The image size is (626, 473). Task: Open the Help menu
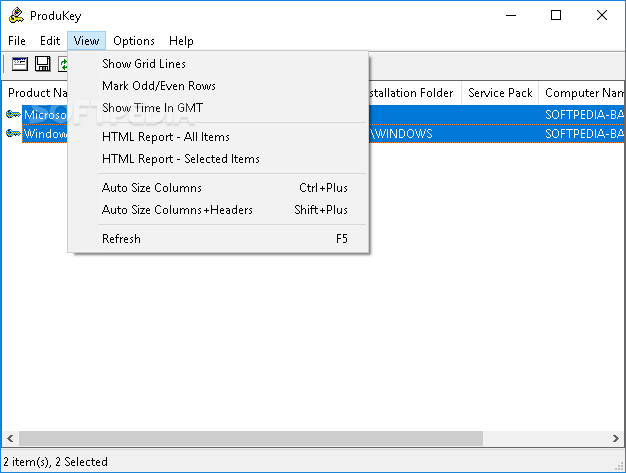point(181,41)
